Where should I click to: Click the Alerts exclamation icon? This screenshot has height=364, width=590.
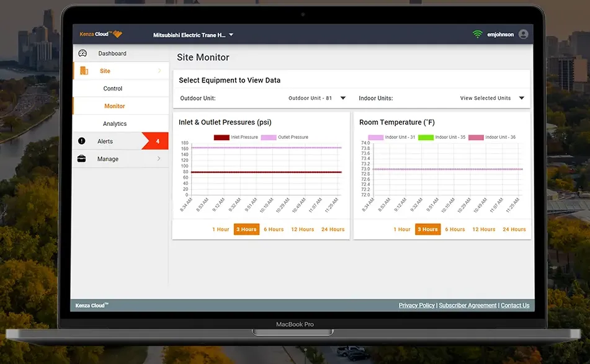pos(82,141)
